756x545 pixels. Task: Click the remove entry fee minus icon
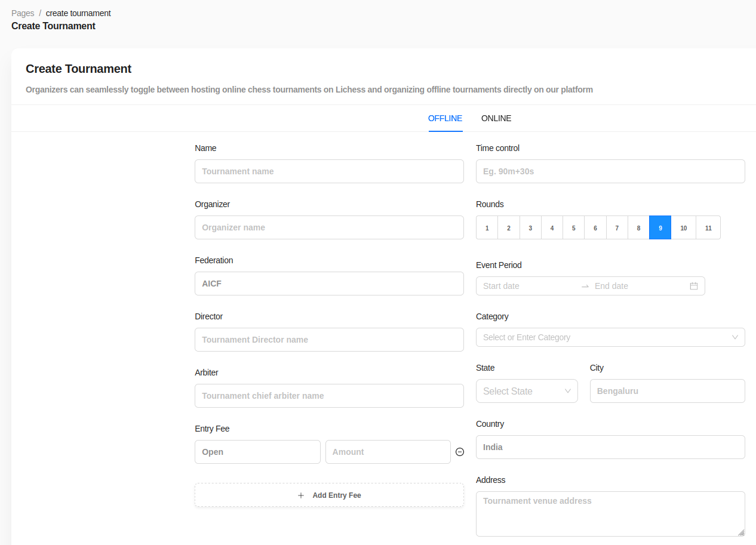(460, 452)
